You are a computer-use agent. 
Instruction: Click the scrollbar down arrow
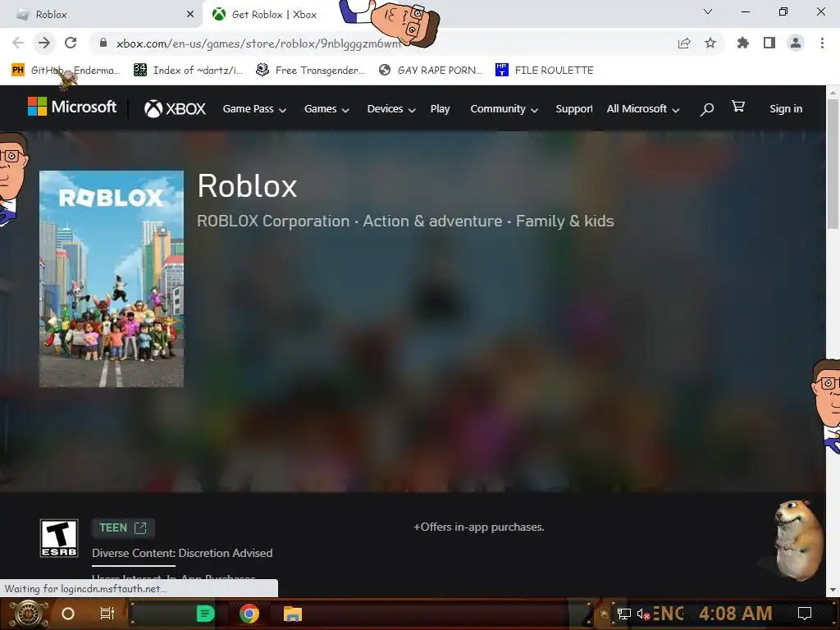point(833,590)
